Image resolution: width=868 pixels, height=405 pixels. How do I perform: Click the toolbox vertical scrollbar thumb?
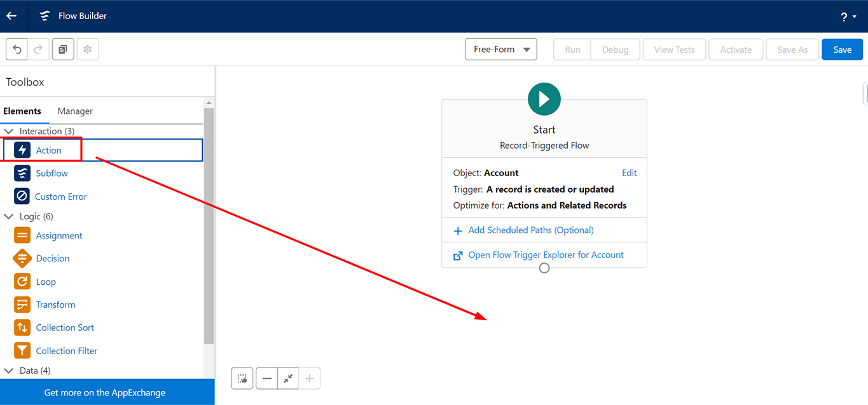(x=209, y=226)
